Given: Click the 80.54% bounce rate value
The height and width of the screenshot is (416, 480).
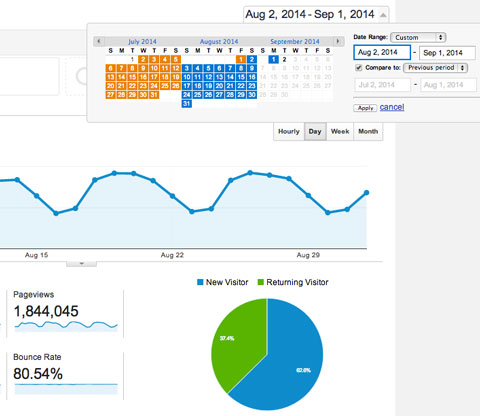Looking at the screenshot, I should 38,374.
